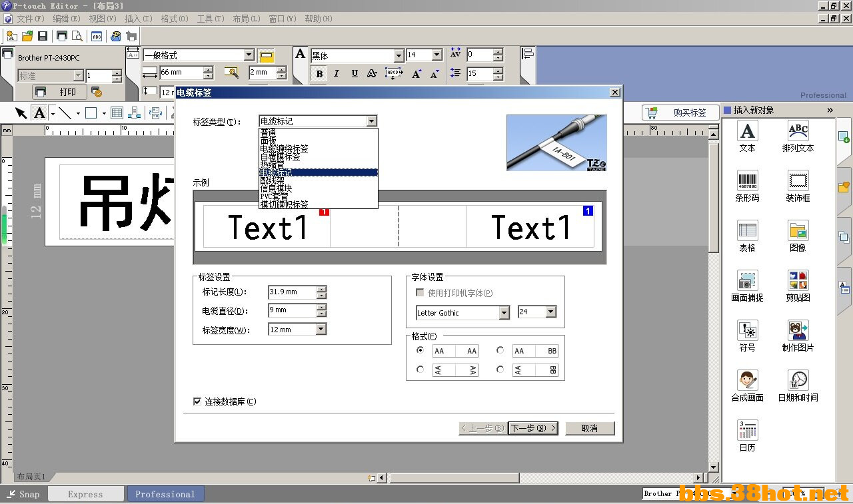Open the 格式(O) menu
This screenshot has width=853, height=504.
[x=175, y=19]
